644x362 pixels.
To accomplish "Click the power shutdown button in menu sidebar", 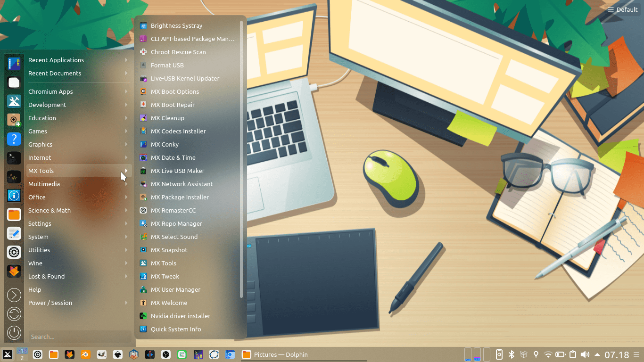I will tap(14, 332).
